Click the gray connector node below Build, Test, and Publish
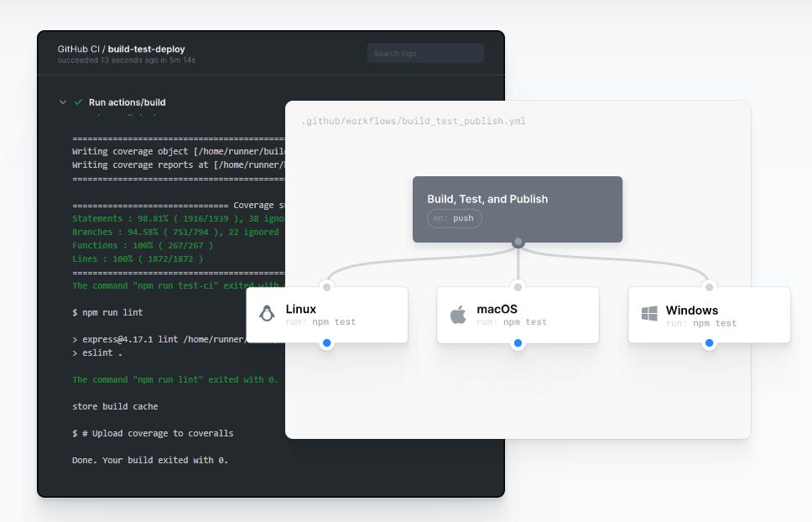812x522 pixels. [518, 241]
